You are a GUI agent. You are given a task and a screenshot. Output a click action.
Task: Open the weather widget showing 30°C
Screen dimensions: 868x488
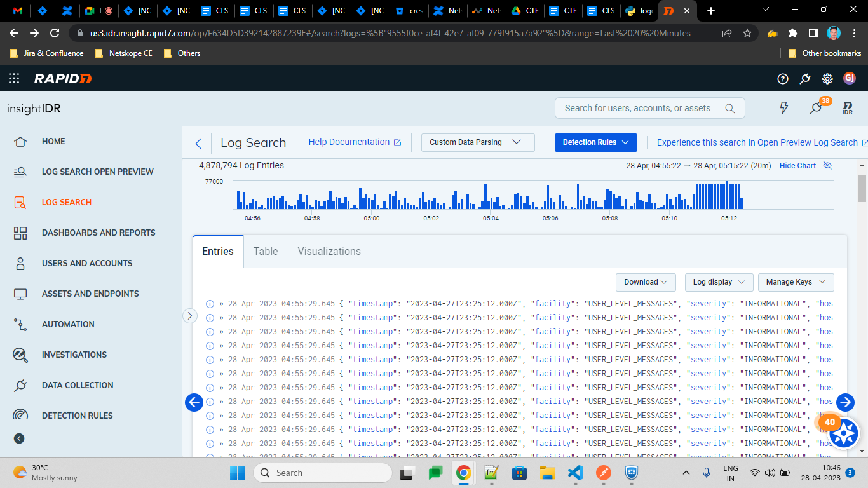(x=46, y=473)
